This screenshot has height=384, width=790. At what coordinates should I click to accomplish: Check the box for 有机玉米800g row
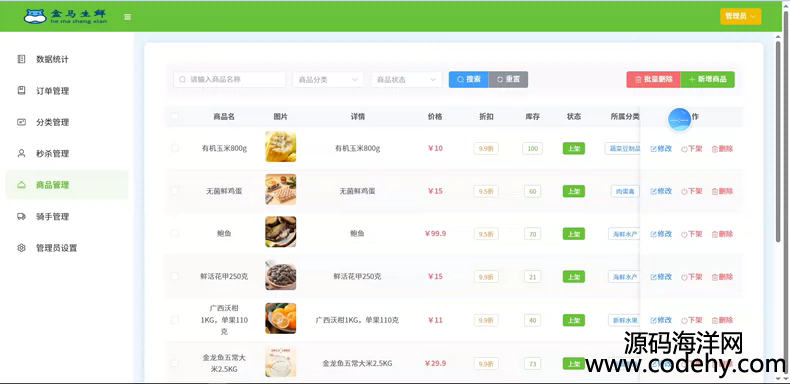pyautogui.click(x=174, y=148)
